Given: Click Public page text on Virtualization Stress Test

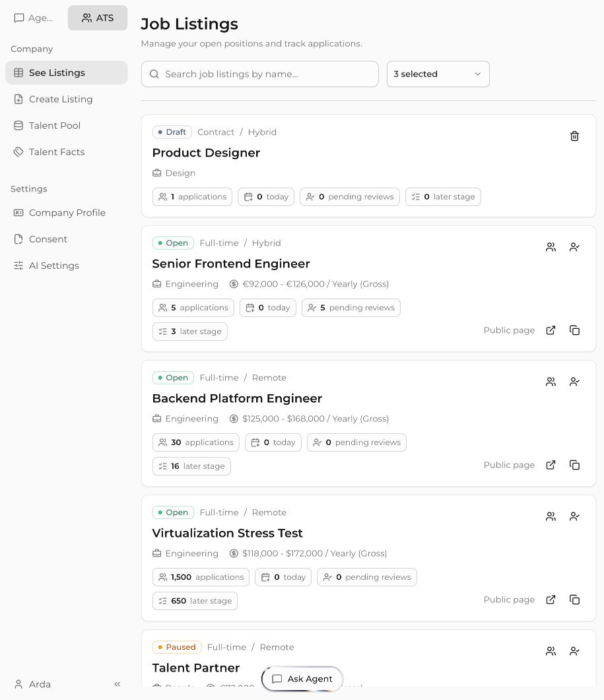Looking at the screenshot, I should [x=509, y=600].
